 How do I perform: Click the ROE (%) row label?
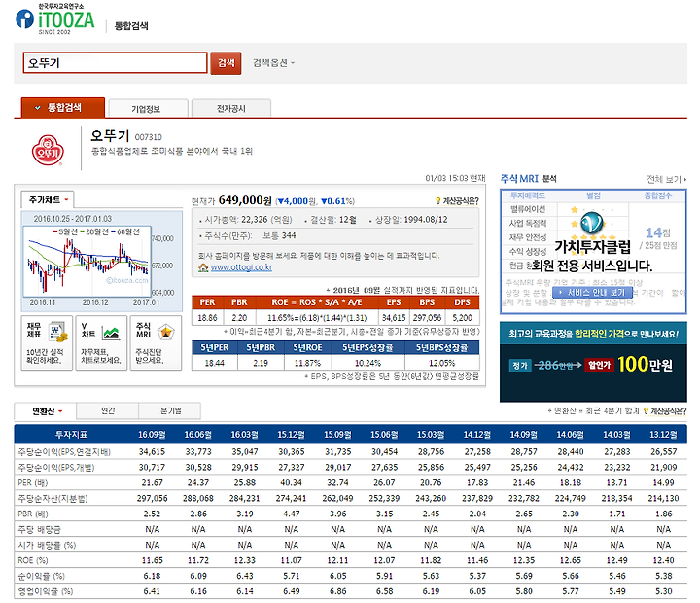point(33,560)
